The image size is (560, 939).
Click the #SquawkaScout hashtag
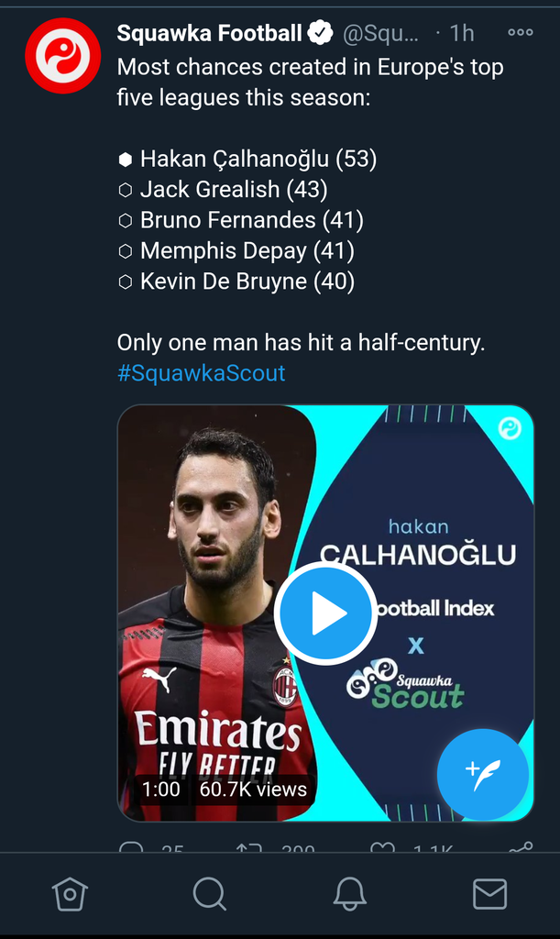pos(201,373)
